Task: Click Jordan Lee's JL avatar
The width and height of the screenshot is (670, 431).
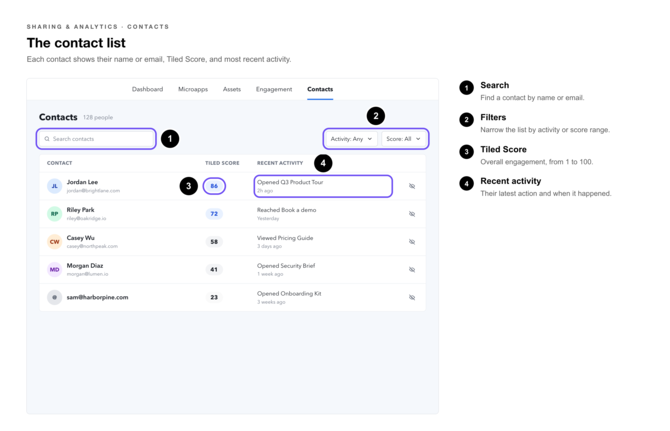Action: (x=54, y=186)
